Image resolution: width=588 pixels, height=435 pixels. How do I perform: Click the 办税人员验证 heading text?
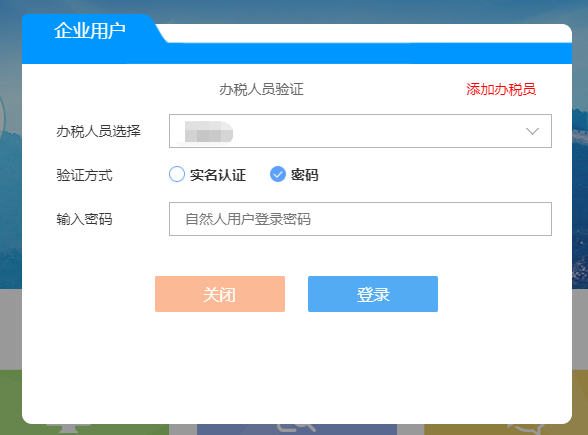coord(261,90)
